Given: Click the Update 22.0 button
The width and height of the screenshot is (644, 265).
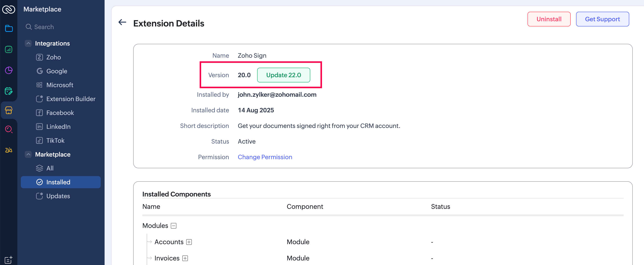Looking at the screenshot, I should (x=283, y=75).
